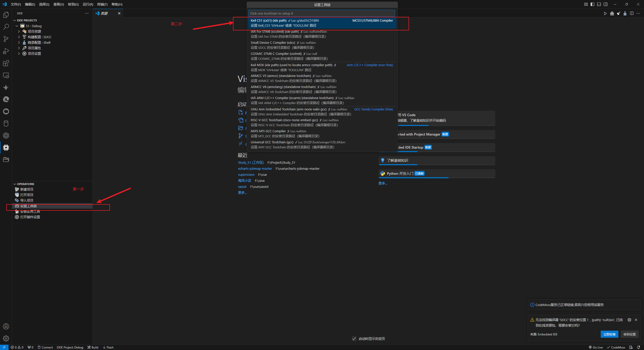Screen dimensions: 644x350
Task: Open the notifications bell in status bar
Action: [x=638, y=347]
